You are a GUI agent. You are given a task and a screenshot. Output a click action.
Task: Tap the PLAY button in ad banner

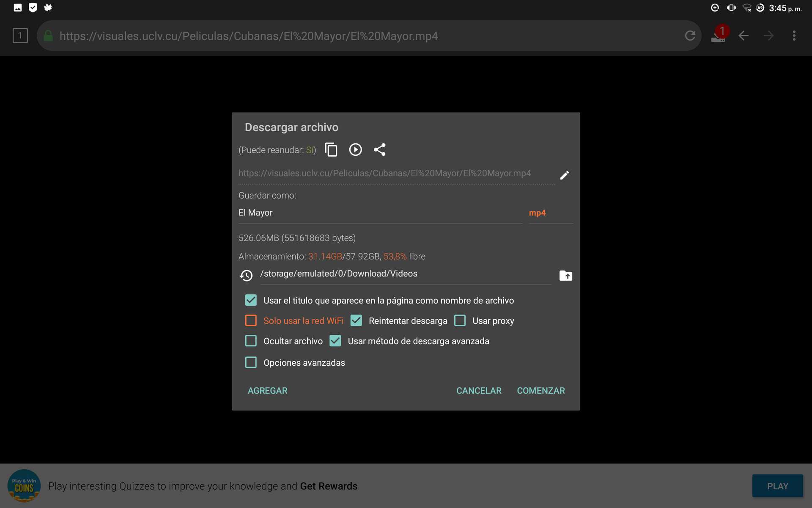[777, 486]
